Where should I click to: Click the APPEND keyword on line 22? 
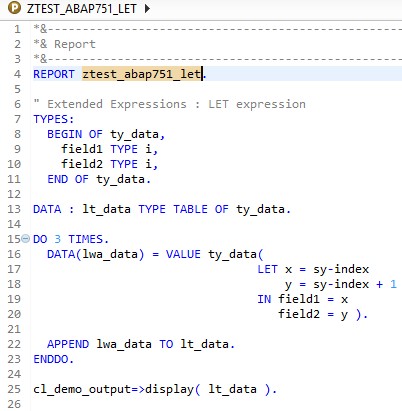click(x=68, y=344)
